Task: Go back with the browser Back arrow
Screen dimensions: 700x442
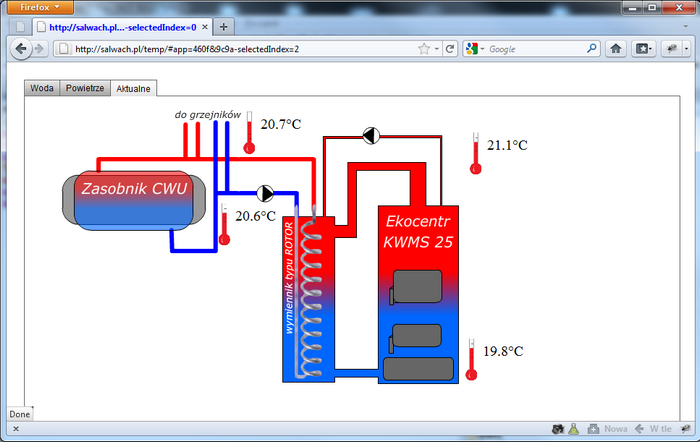Action: pos(21,49)
